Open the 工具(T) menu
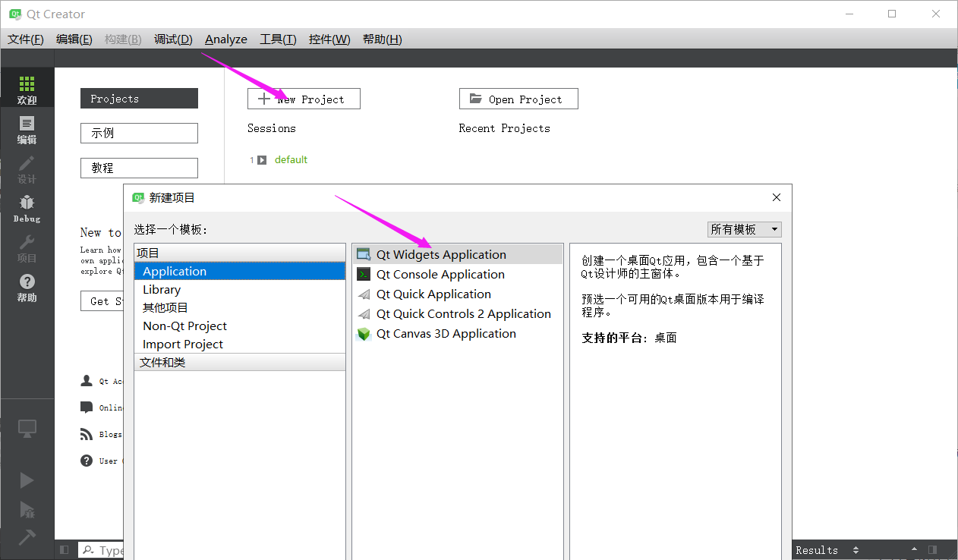Screen dimensions: 958x560 (278, 39)
